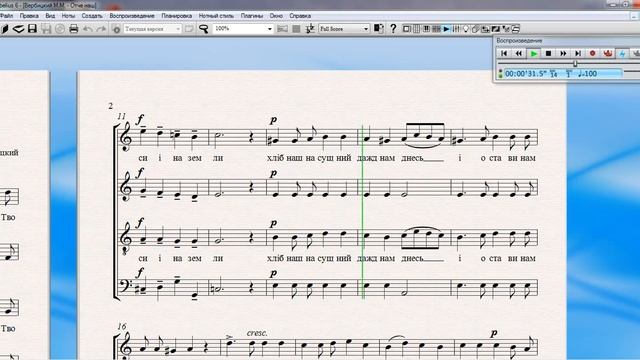Open the Вид menu
The height and width of the screenshot is (360, 640).
tap(50, 16)
